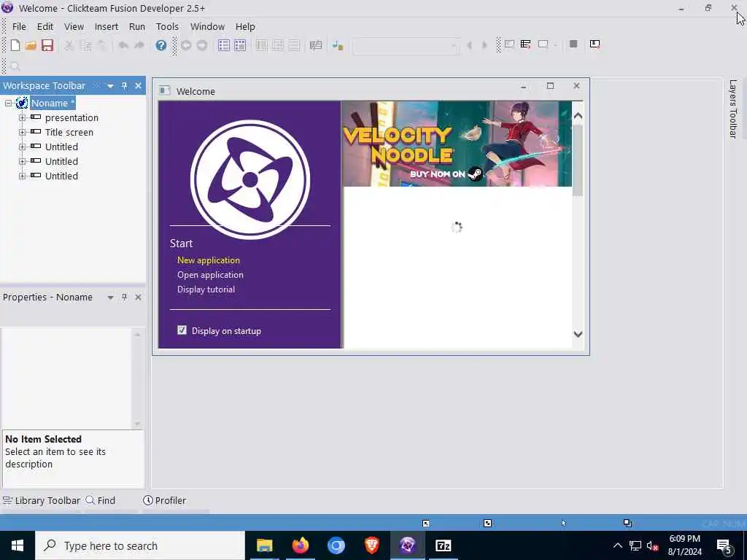Click the Open application link
This screenshot has height=560, width=747.
210,275
